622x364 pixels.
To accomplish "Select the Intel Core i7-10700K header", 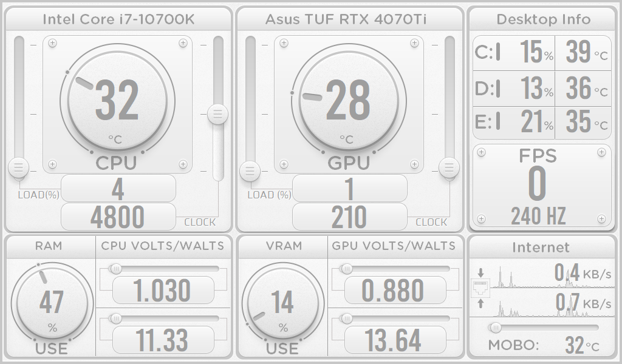I will coord(118,19).
